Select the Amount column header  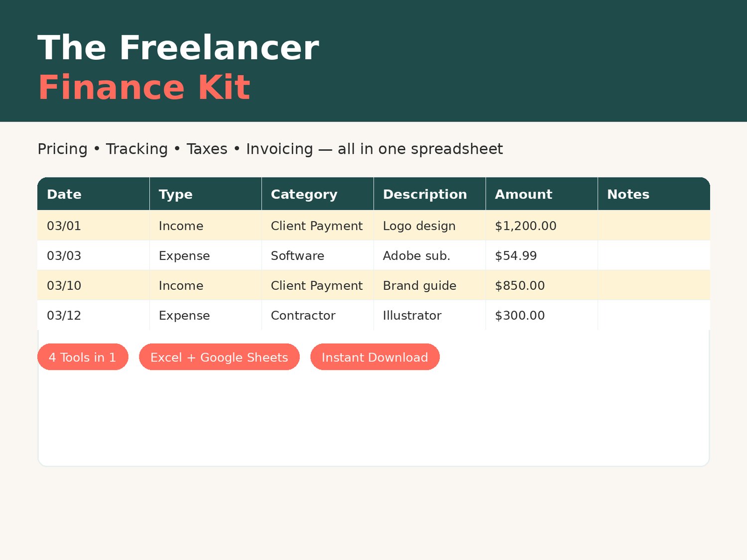coord(542,194)
